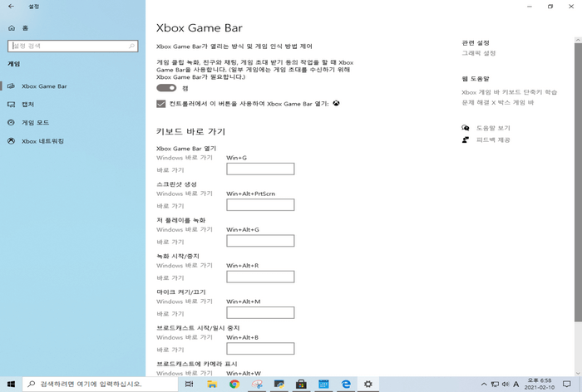Click the chat bubble icon beside 도움말 보기
The height and width of the screenshot is (392, 582).
[x=466, y=128]
